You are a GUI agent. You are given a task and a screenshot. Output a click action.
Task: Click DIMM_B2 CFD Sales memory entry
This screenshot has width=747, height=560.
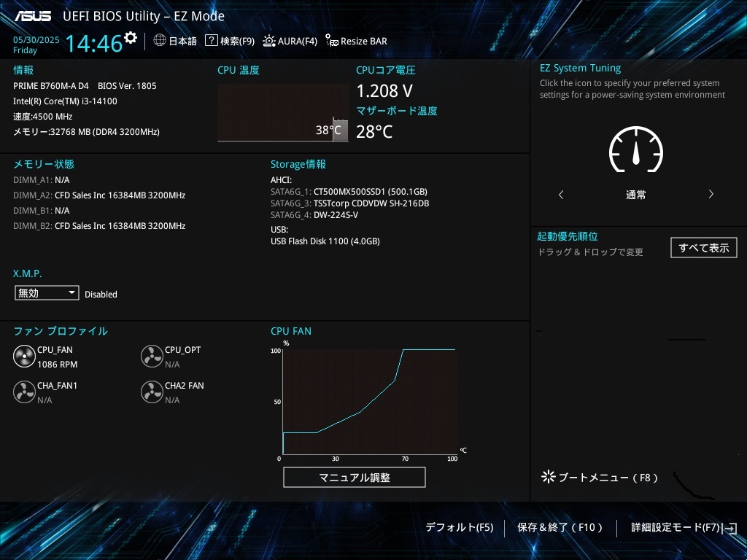pos(99,226)
